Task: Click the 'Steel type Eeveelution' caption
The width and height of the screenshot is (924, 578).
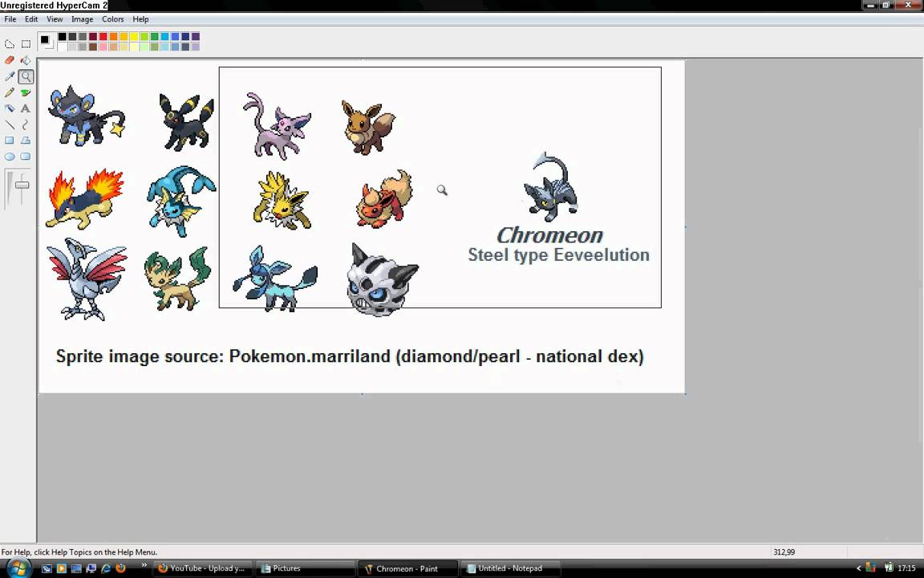Action: (x=558, y=254)
